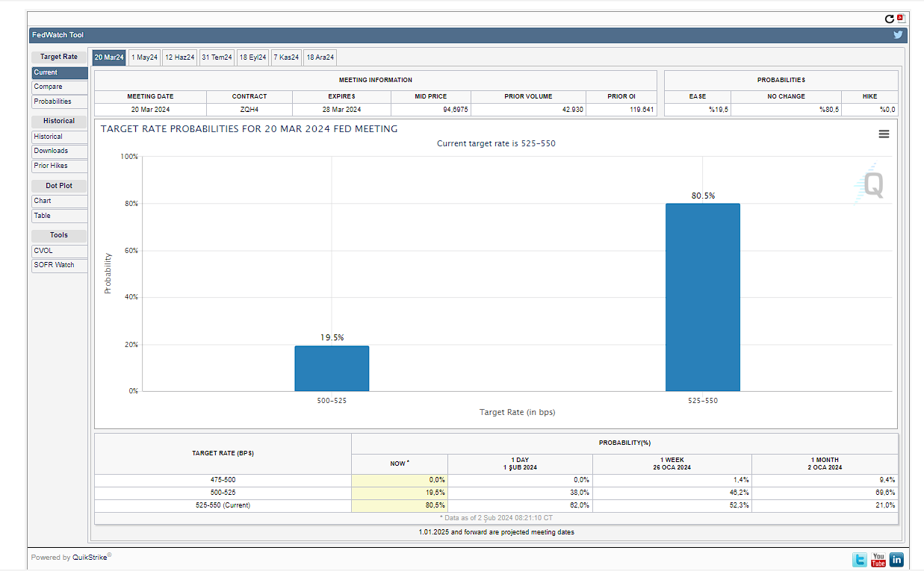Click the refresh icon at top right
This screenshot has height=571, width=924.
point(889,19)
